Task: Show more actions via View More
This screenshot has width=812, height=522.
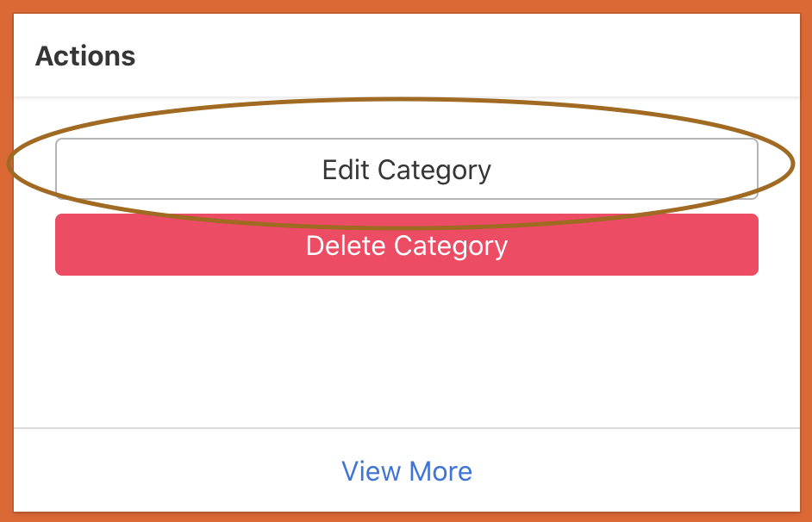Action: (407, 471)
